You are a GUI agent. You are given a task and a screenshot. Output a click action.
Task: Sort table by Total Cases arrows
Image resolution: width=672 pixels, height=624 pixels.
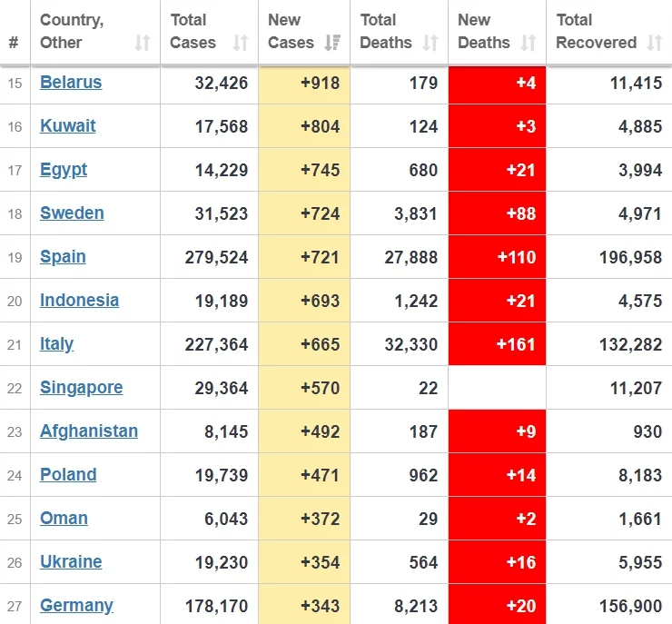tap(241, 43)
